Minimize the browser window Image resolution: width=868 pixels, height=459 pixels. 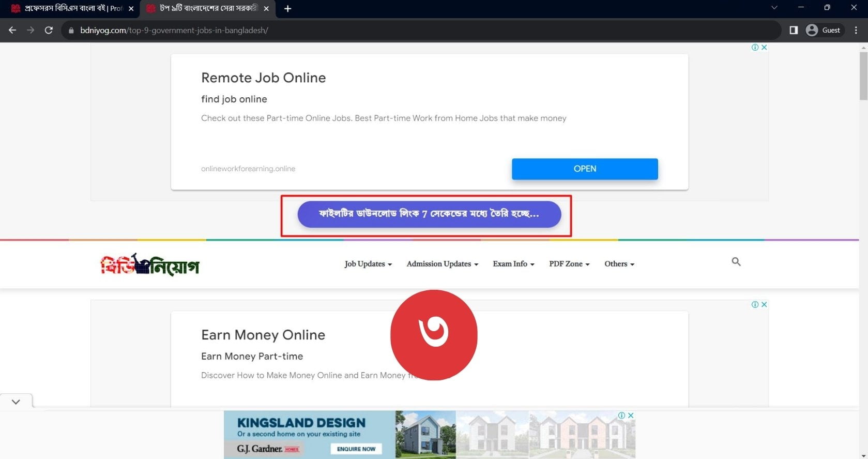pos(801,7)
